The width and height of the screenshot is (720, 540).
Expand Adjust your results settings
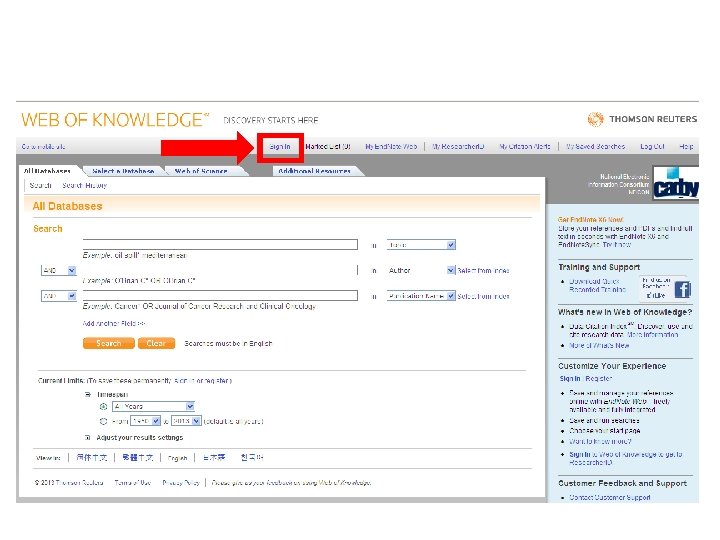click(x=88, y=438)
